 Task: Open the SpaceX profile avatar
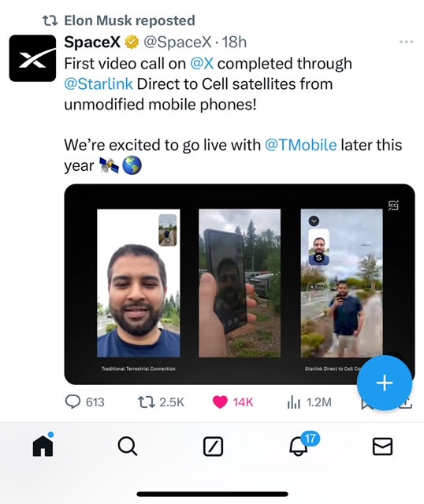coord(32,58)
